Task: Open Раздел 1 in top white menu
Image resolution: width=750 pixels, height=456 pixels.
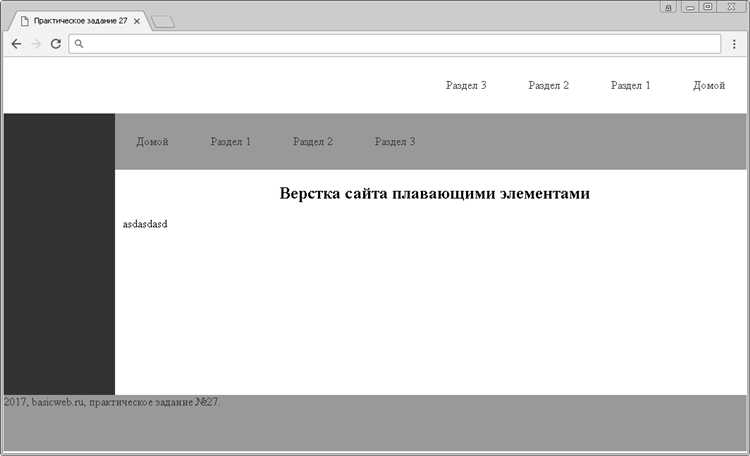Action: [630, 86]
